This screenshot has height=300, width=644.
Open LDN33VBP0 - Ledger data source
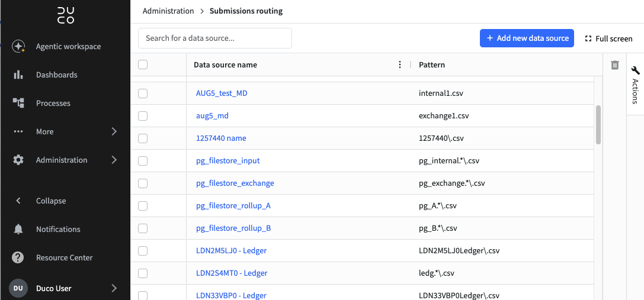(x=231, y=295)
